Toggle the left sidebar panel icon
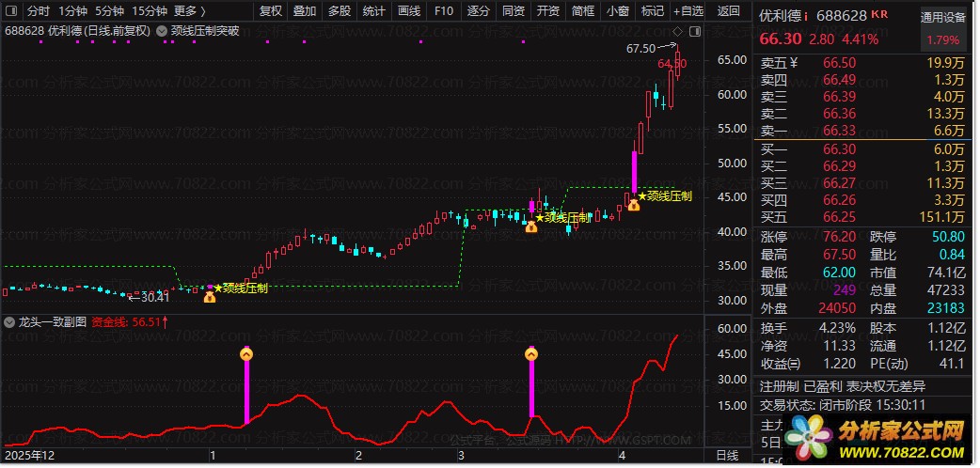This screenshot has height=468, width=980. 13,10
